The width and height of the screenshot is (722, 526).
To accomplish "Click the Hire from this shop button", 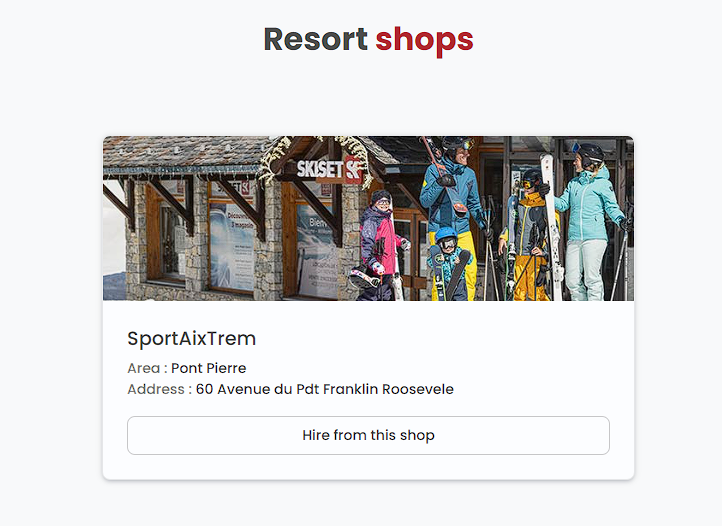I will coord(368,435).
